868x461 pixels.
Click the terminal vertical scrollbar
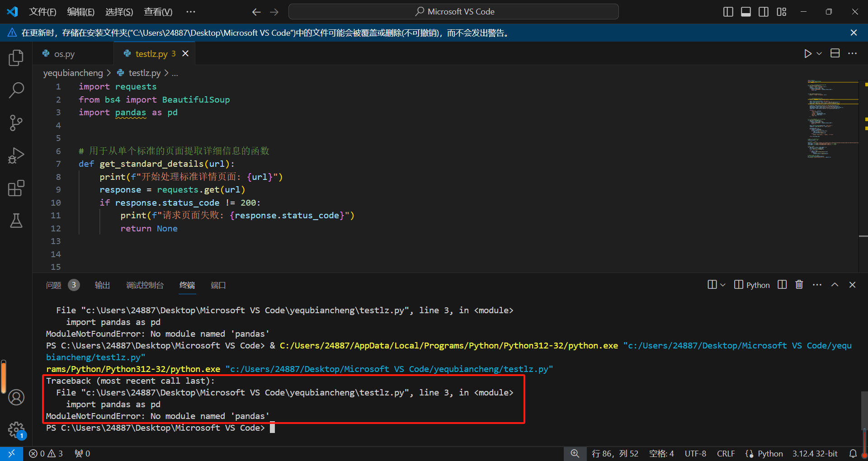864,410
